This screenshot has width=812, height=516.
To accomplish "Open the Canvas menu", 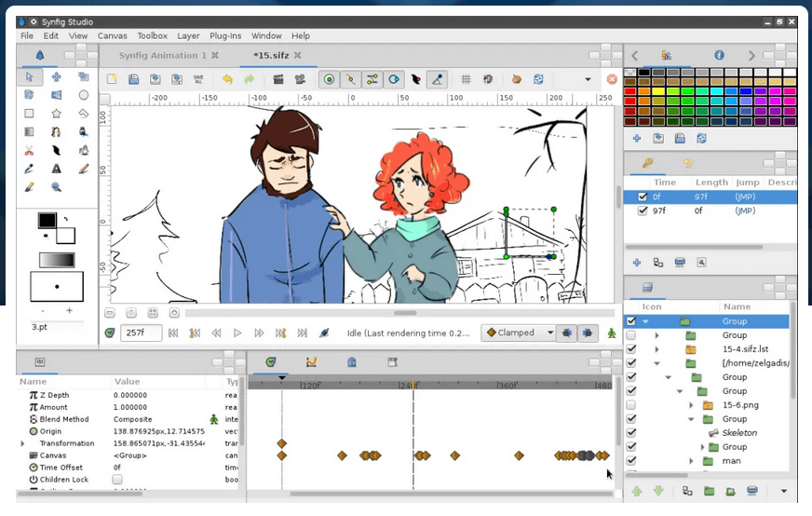I will click(x=113, y=35).
